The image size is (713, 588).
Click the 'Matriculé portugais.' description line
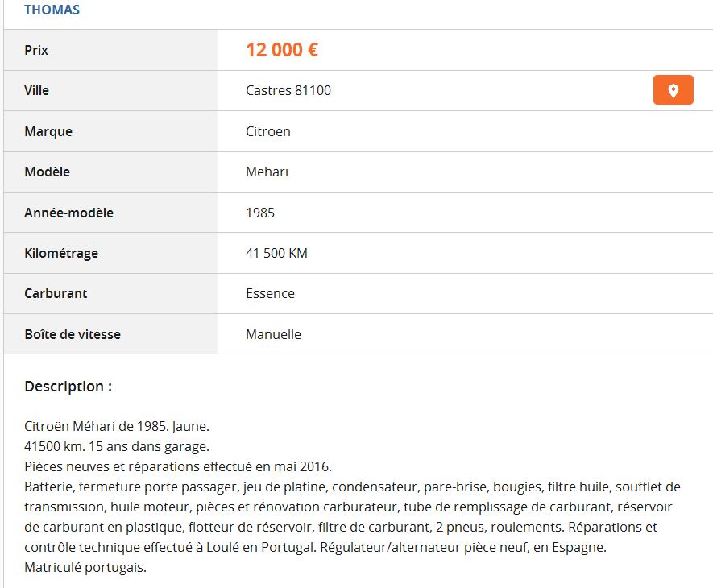click(x=85, y=568)
